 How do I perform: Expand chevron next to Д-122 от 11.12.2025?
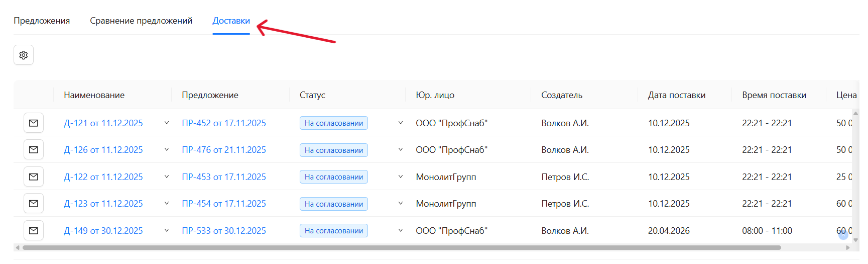pos(167,177)
